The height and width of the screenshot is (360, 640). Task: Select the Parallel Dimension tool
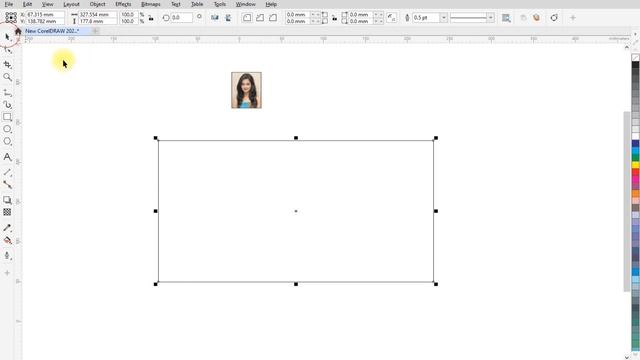[7, 173]
